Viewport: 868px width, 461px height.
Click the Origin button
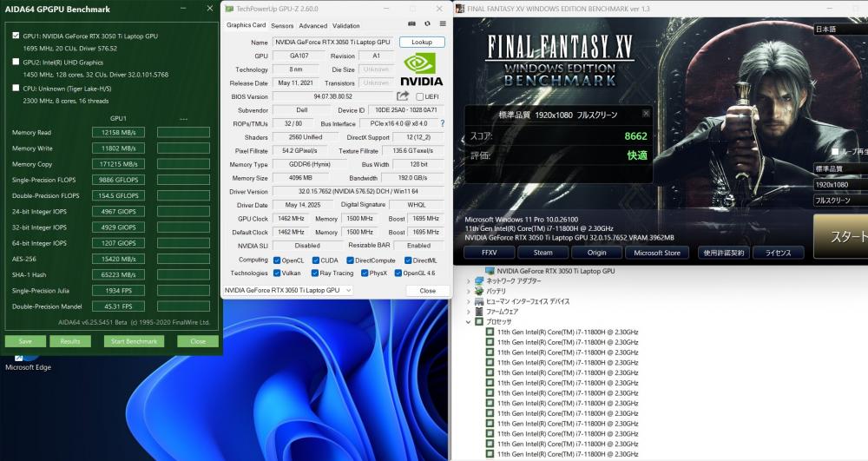pos(597,253)
